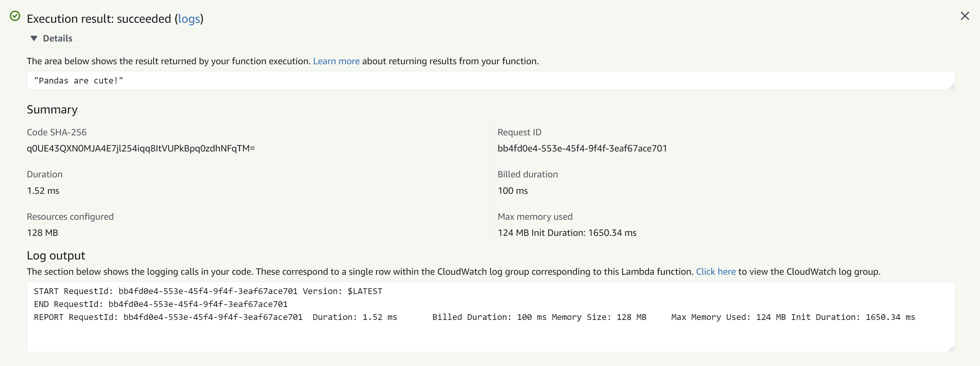Open the Learn more link

click(336, 61)
